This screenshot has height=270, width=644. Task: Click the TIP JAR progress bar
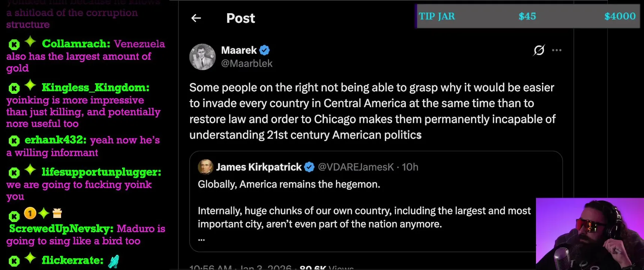(527, 16)
